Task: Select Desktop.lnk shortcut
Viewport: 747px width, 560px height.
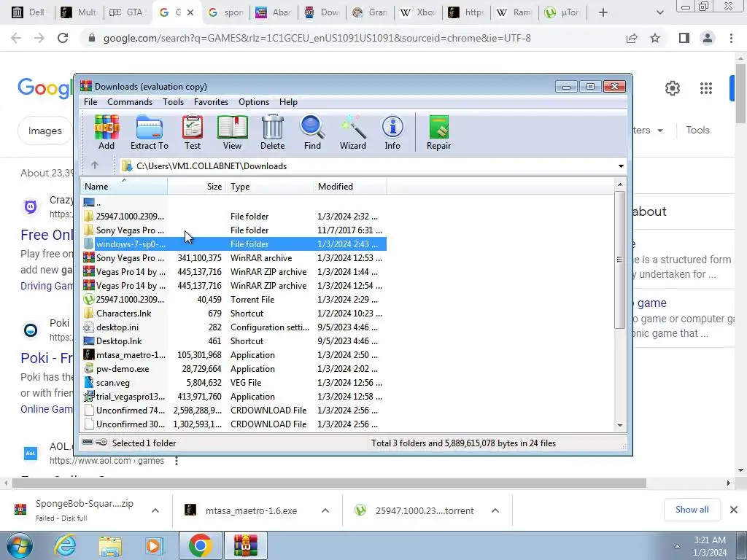Action: tap(234, 341)
